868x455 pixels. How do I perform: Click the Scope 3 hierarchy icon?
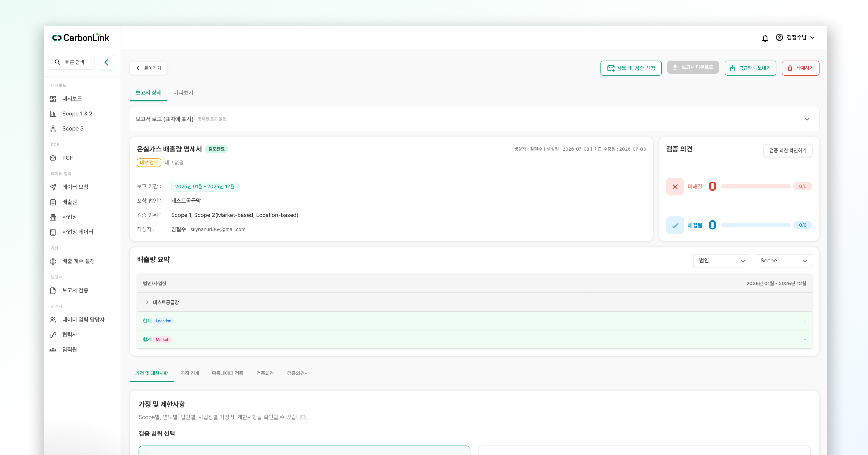(x=53, y=129)
